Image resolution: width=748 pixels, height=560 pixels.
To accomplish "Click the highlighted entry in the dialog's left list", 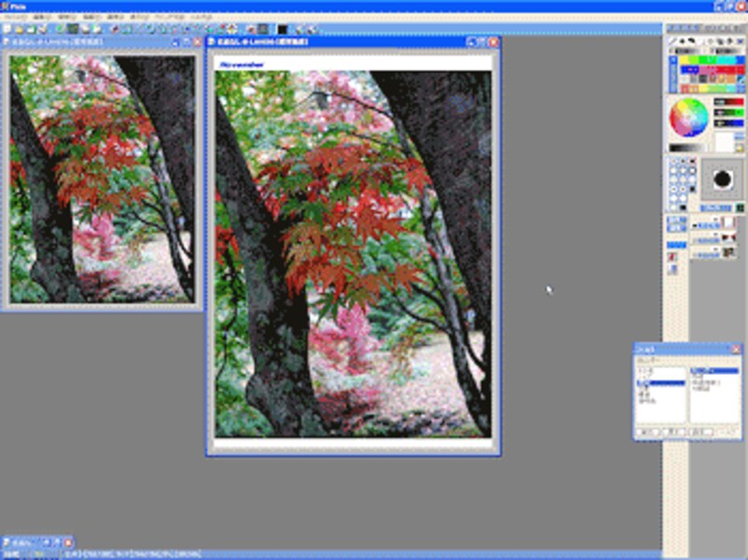I will pos(661,383).
